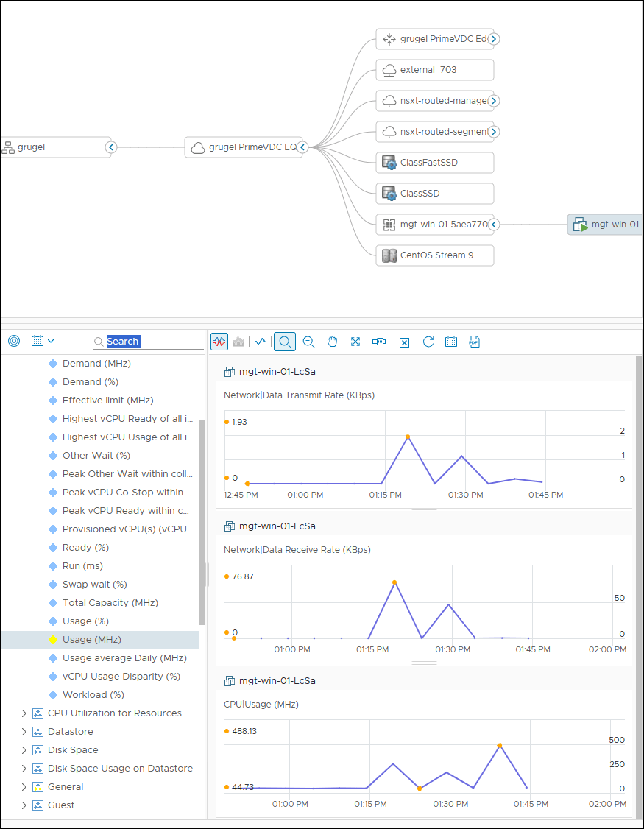Click the CentOS Stream 9 node
The height and width of the screenshot is (829, 644).
point(434,255)
